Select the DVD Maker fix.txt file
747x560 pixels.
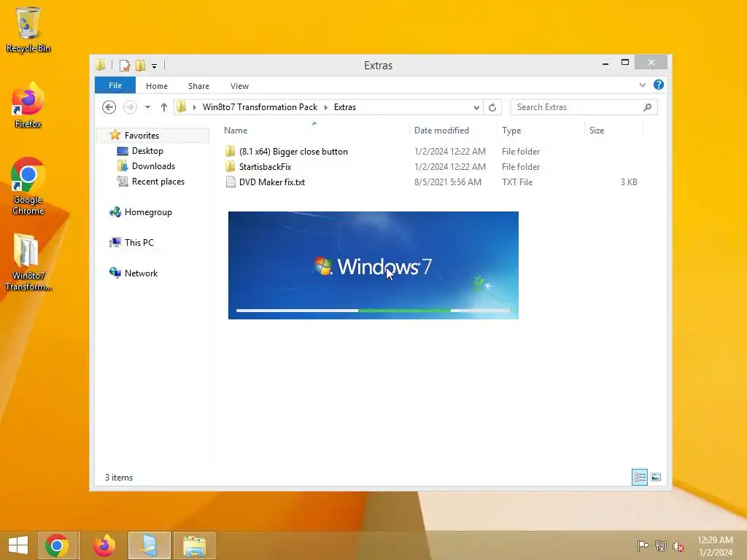(x=272, y=182)
